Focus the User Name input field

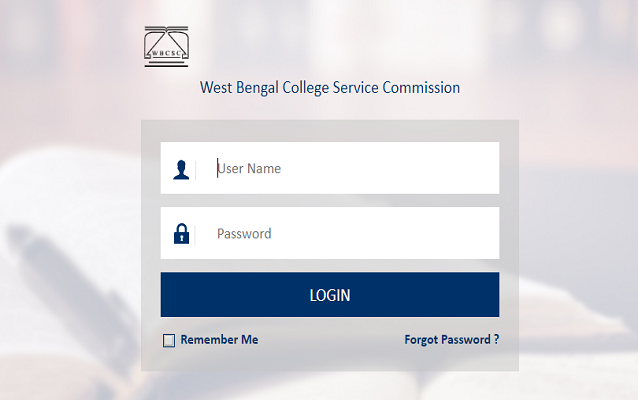[x=350, y=169]
